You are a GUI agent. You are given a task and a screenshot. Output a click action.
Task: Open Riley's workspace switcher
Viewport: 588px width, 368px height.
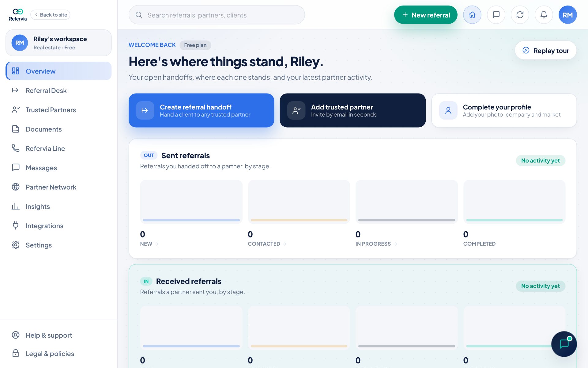point(58,43)
